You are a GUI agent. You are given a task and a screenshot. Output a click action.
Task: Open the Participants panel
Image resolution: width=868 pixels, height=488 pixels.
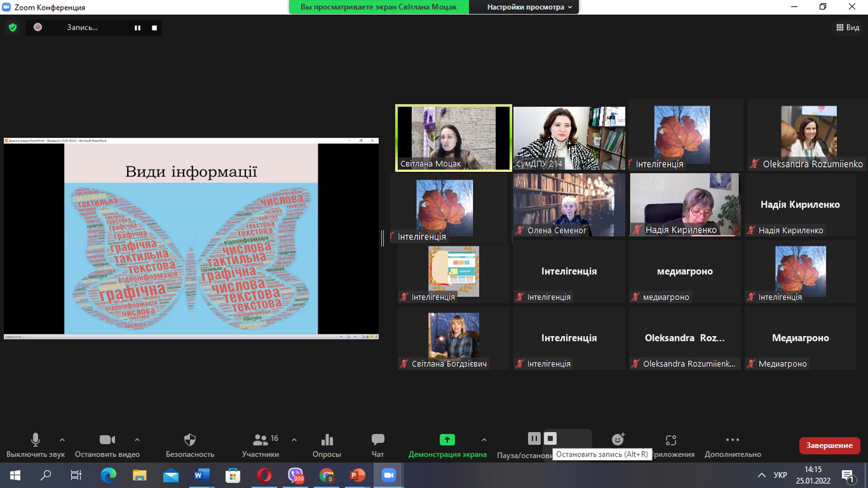pos(260,440)
